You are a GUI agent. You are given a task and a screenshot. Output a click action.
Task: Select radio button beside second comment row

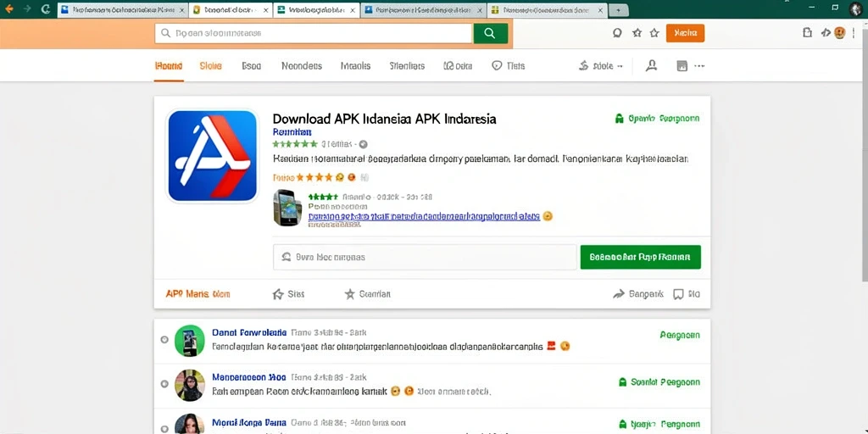[164, 384]
